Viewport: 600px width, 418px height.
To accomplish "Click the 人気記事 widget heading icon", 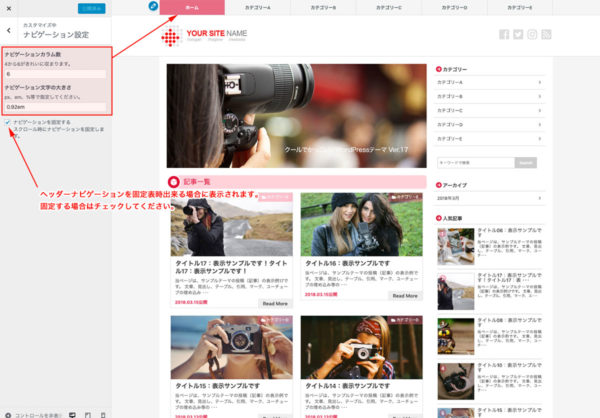I will 439,218.
